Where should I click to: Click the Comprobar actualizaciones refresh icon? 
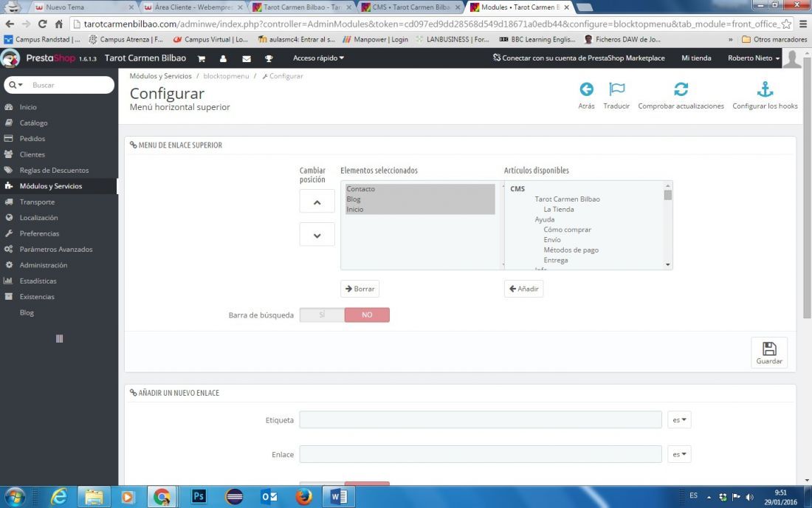pyautogui.click(x=681, y=89)
